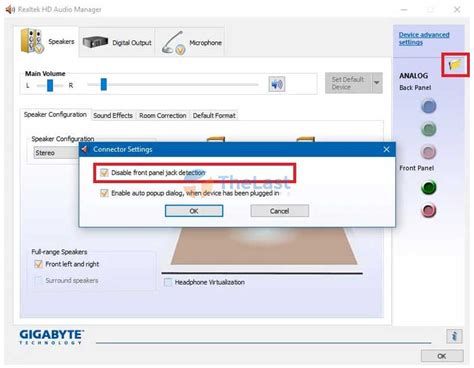Confirm Connector Settings with OK
The width and height of the screenshot is (474, 368).
click(194, 211)
